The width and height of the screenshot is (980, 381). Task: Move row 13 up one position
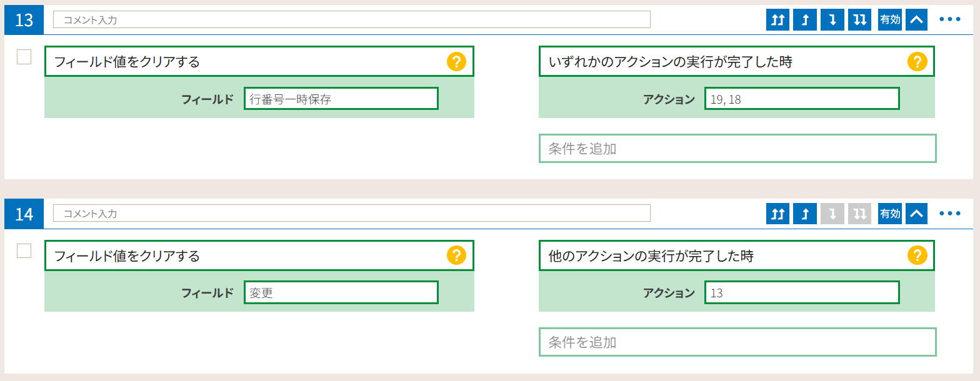[805, 19]
